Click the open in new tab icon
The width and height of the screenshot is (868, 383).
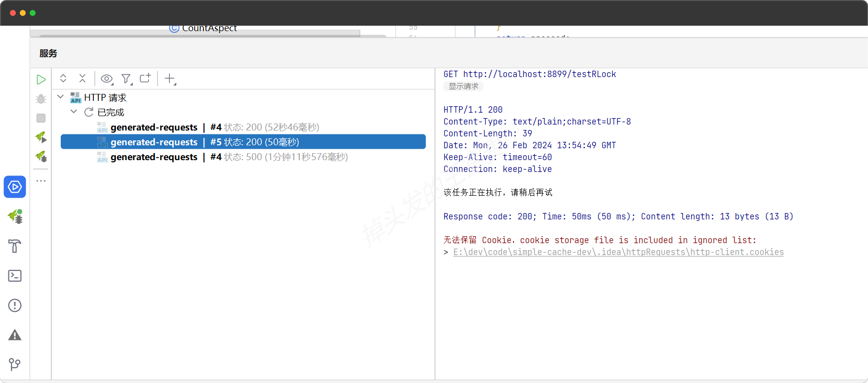pyautogui.click(x=145, y=78)
